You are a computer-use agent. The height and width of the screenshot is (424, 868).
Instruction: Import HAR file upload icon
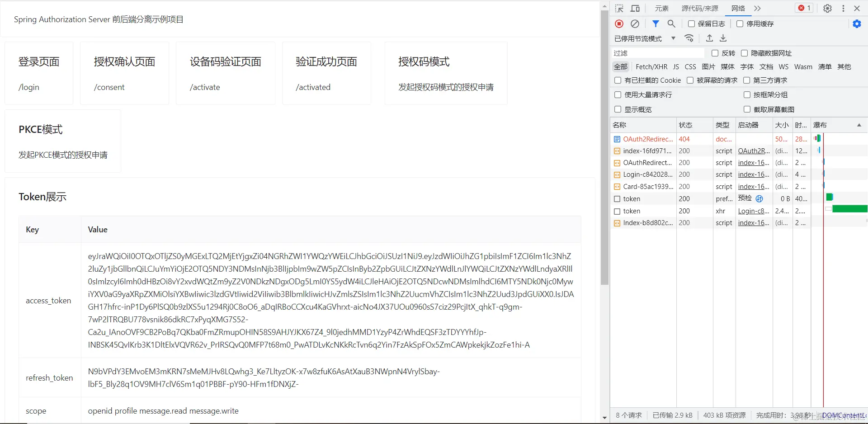pyautogui.click(x=709, y=38)
